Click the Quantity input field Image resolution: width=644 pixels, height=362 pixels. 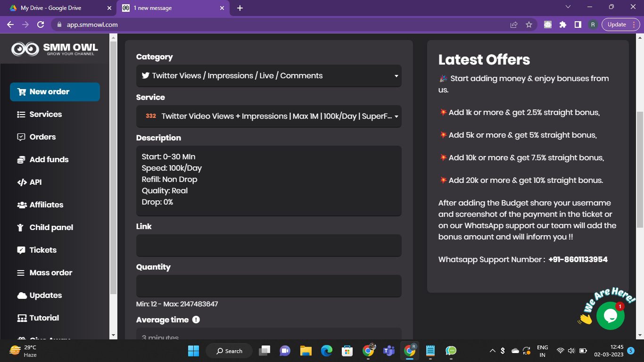click(269, 286)
